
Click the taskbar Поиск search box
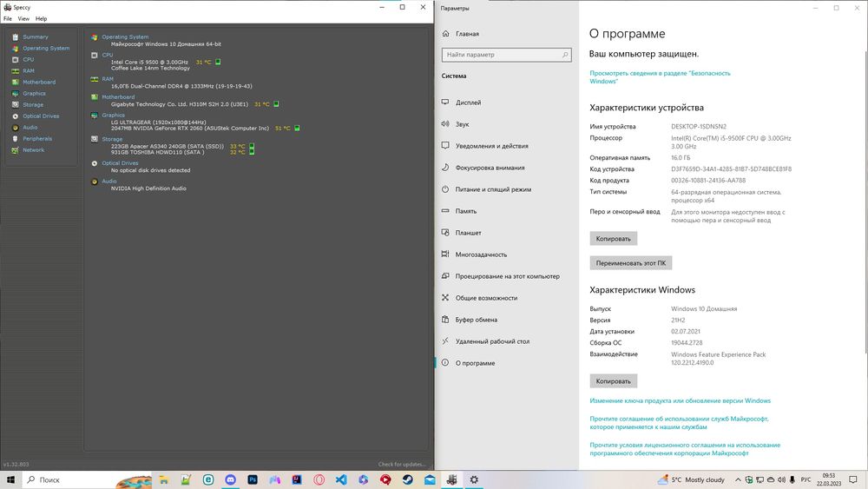coord(88,479)
